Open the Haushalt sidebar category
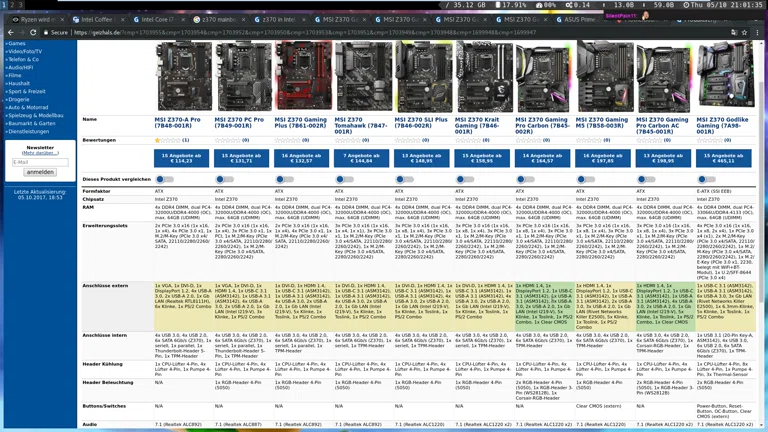Image resolution: width=768 pixels, height=432 pixels. 19,83
